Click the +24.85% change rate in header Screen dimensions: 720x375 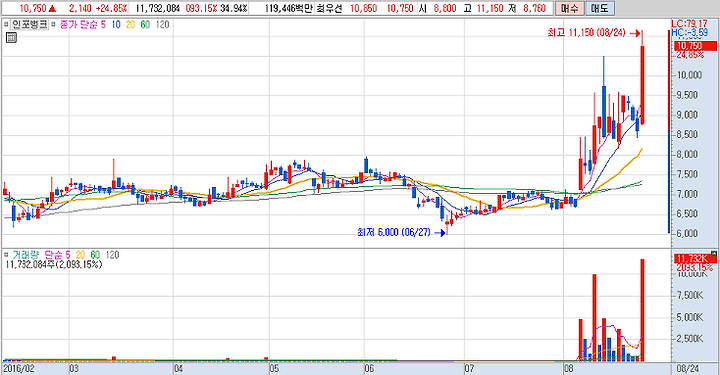(111, 8)
